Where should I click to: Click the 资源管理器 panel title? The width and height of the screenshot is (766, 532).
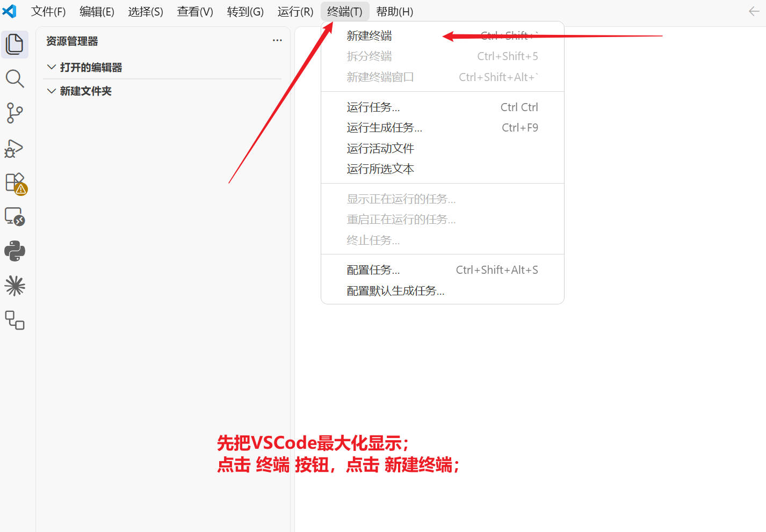[x=72, y=41]
